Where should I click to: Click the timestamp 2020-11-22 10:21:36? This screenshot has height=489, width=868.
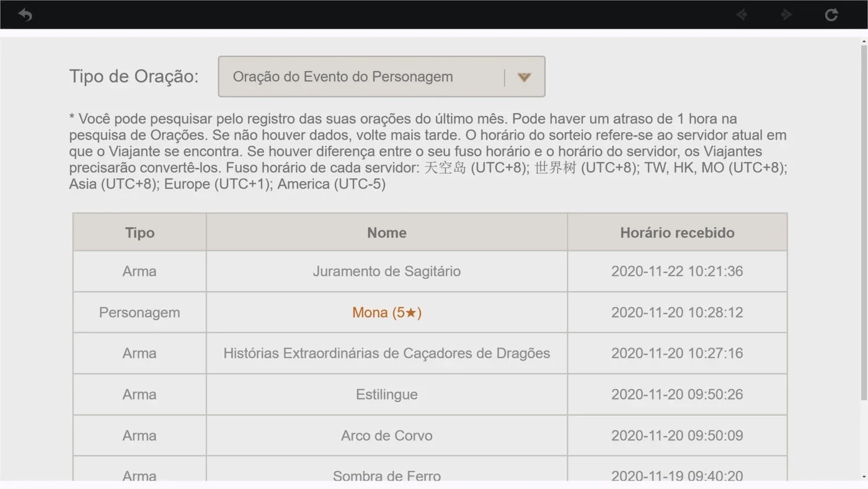[x=677, y=271]
